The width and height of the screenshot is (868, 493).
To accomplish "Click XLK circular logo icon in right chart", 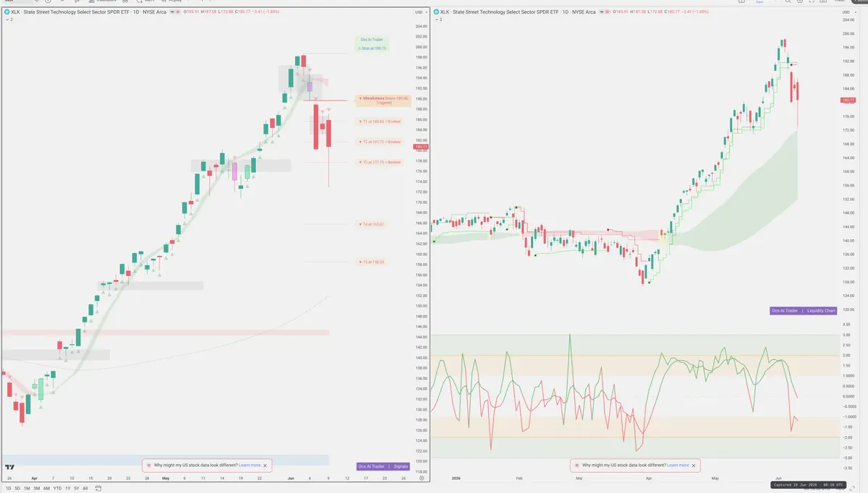I will click(437, 12).
